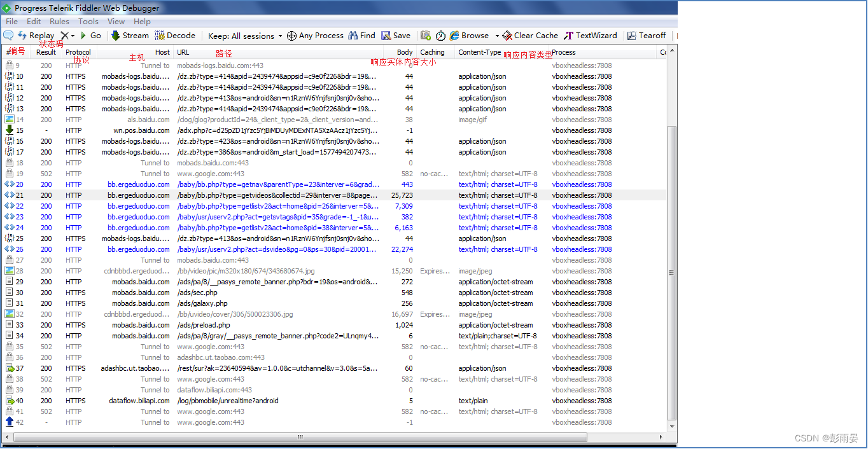This screenshot has width=868, height=449.
Task: Click text/plain content type in session 40
Action: (473, 401)
